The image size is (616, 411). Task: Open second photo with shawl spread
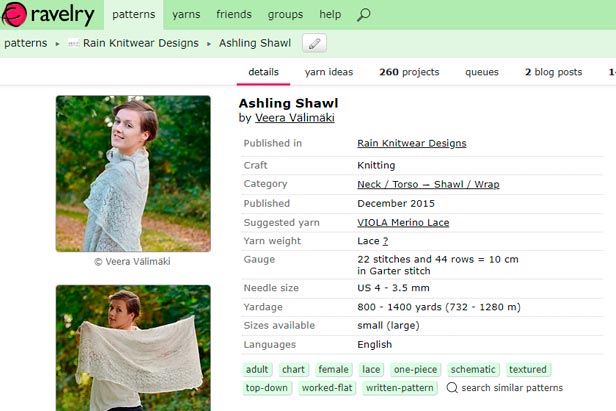point(133,348)
